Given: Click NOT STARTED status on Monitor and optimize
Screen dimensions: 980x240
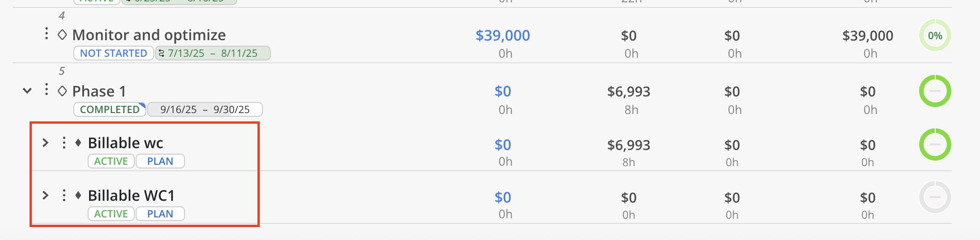Looking at the screenshot, I should [114, 53].
